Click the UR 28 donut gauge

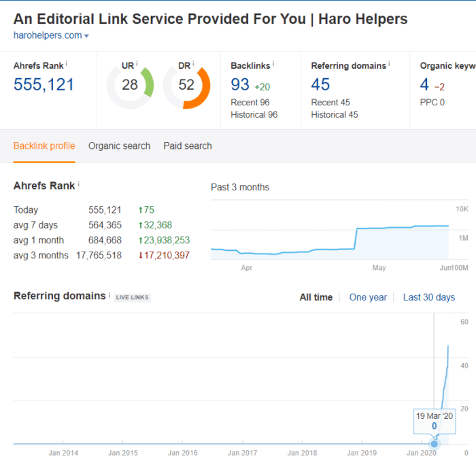[130, 85]
